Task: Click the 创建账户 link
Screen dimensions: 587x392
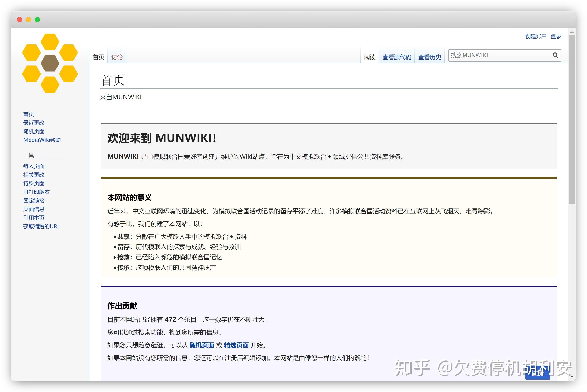Action: pyautogui.click(x=536, y=37)
